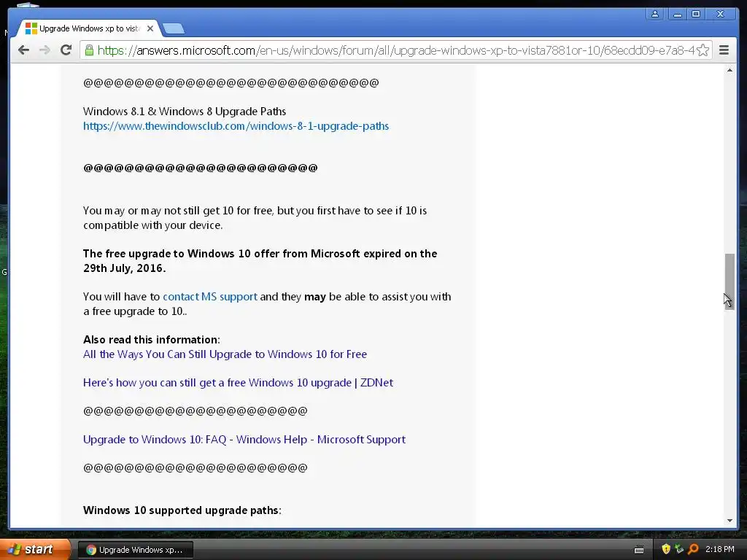
Task: Click 'Also read this information' text
Action: coord(152,340)
